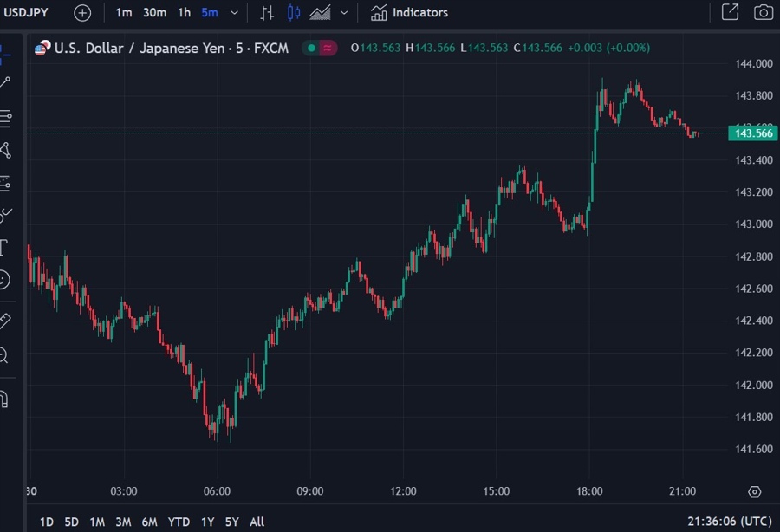Set the date range to 1D

click(x=46, y=522)
